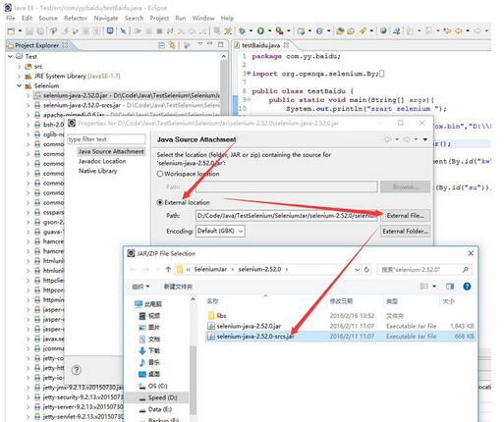The width and height of the screenshot is (504, 422).
Task: Open the Window menu
Action: (x=203, y=18)
